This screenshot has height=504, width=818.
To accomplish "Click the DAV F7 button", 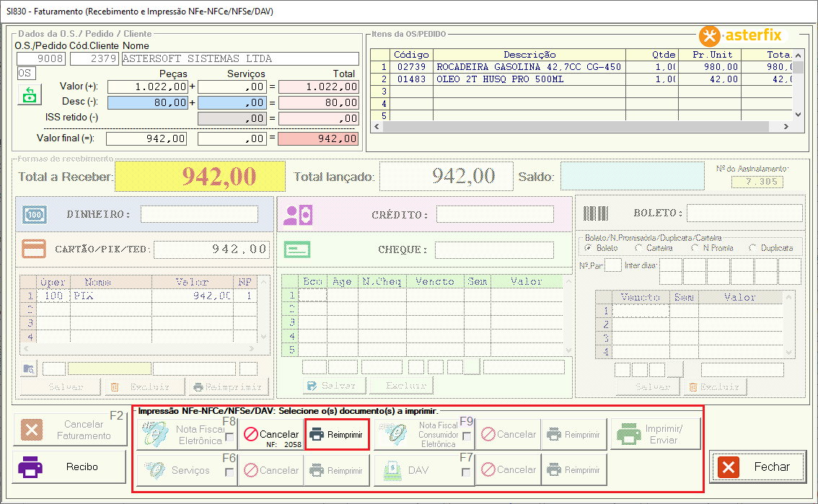I will 423,470.
